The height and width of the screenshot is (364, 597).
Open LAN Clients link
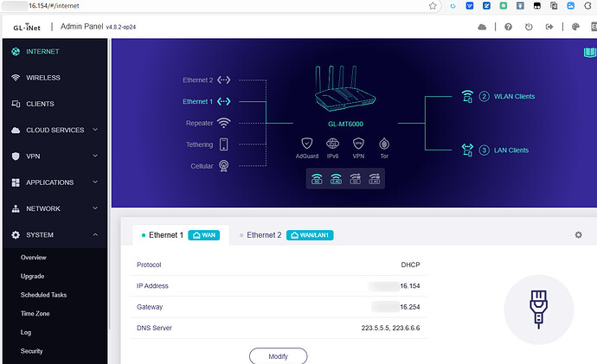[510, 150]
